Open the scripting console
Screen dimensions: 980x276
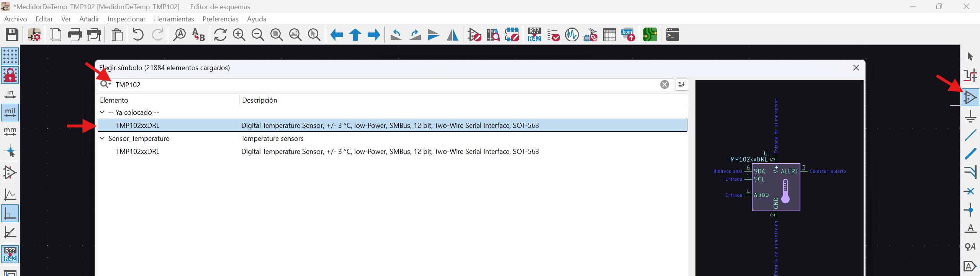coord(672,35)
